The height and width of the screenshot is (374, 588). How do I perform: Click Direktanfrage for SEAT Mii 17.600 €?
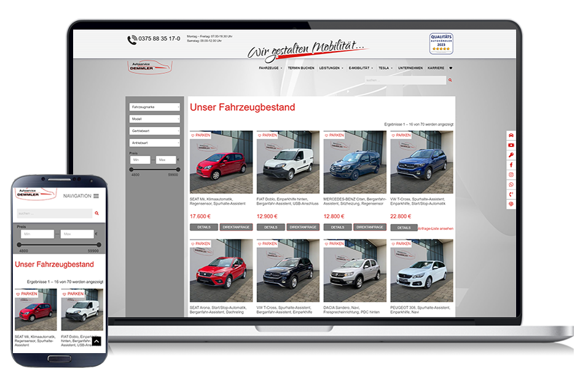point(237,227)
